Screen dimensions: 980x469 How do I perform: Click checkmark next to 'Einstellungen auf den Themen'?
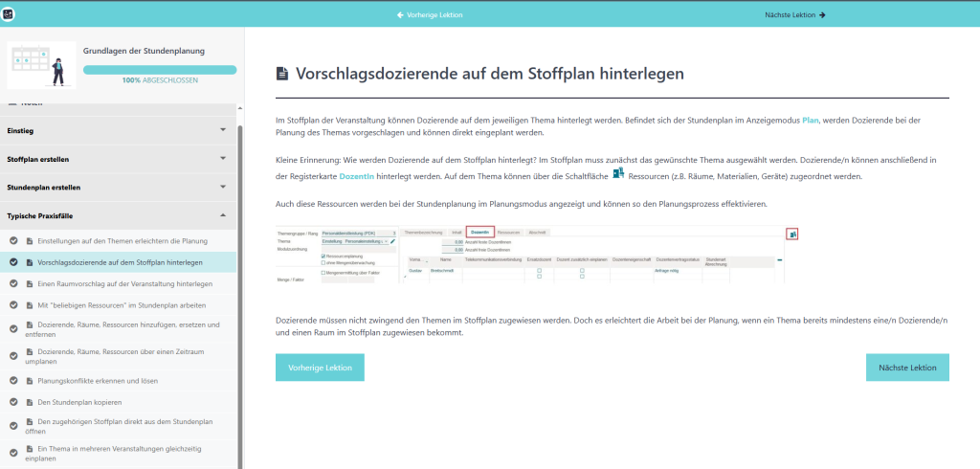point(14,239)
